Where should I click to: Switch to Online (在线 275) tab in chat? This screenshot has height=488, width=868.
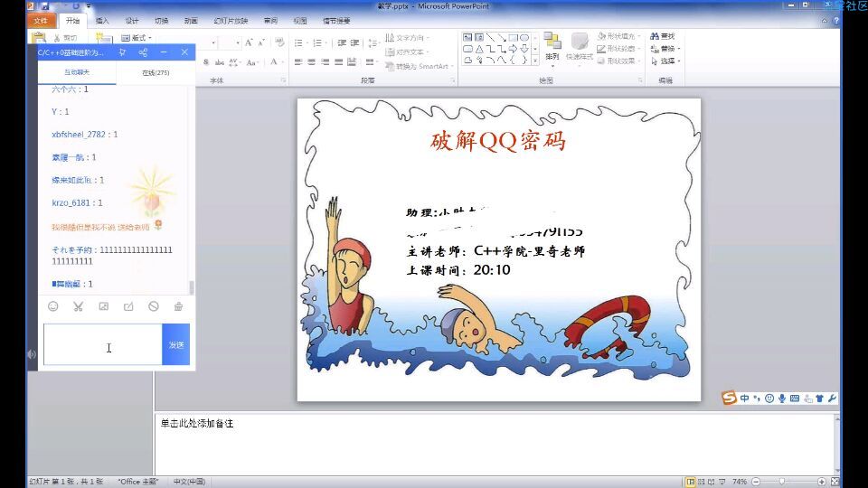pyautogui.click(x=156, y=72)
